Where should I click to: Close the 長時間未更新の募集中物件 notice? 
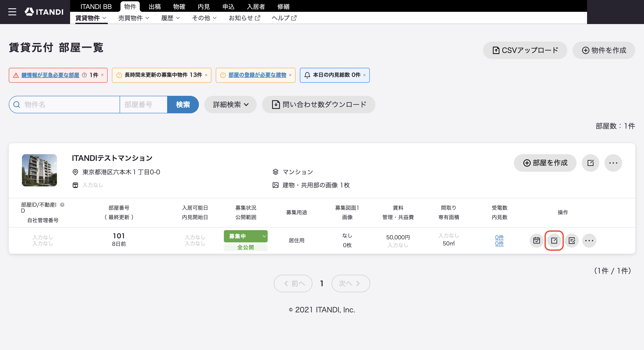pyautogui.click(x=206, y=75)
